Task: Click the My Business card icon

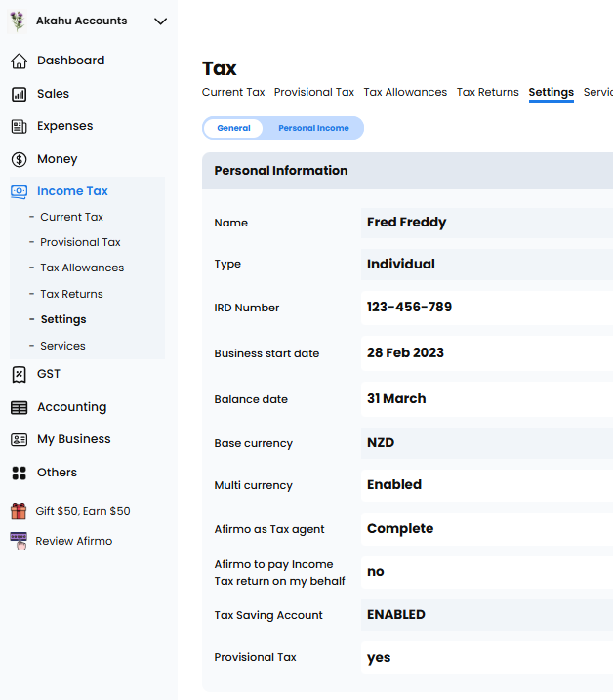Action: [19, 439]
